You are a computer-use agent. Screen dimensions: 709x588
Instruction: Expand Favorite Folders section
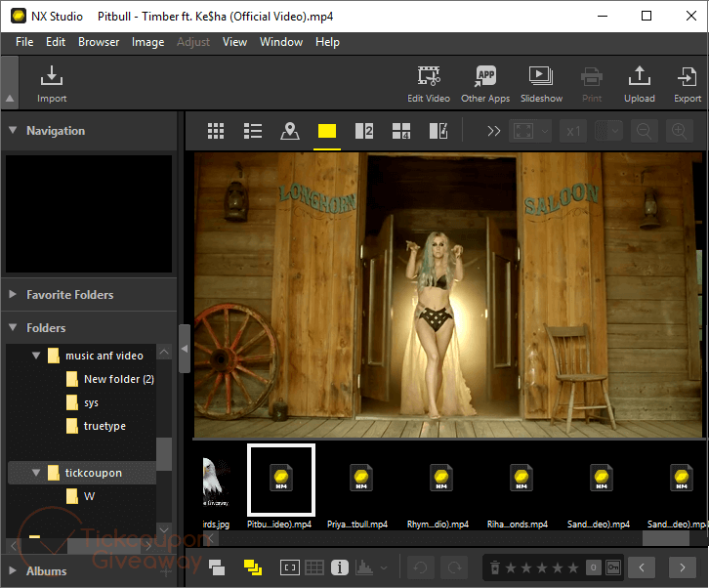(x=13, y=294)
